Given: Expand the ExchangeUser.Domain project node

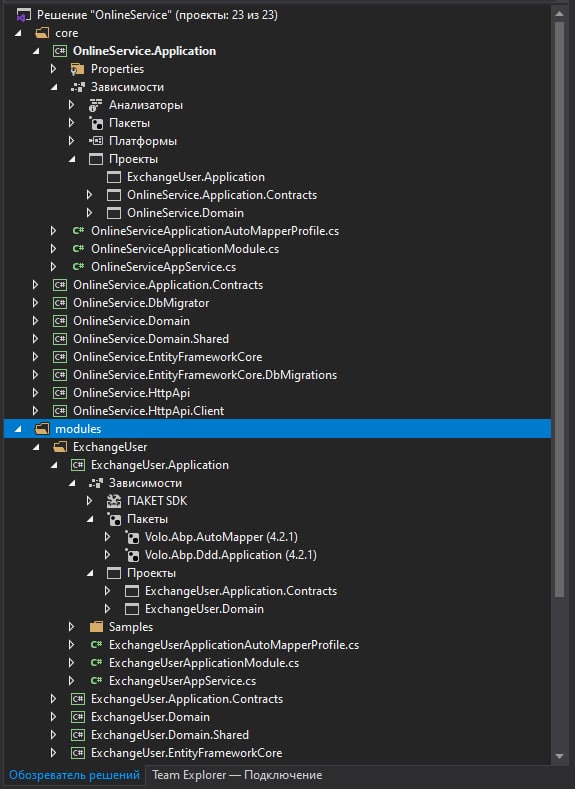Looking at the screenshot, I should 53,717.
